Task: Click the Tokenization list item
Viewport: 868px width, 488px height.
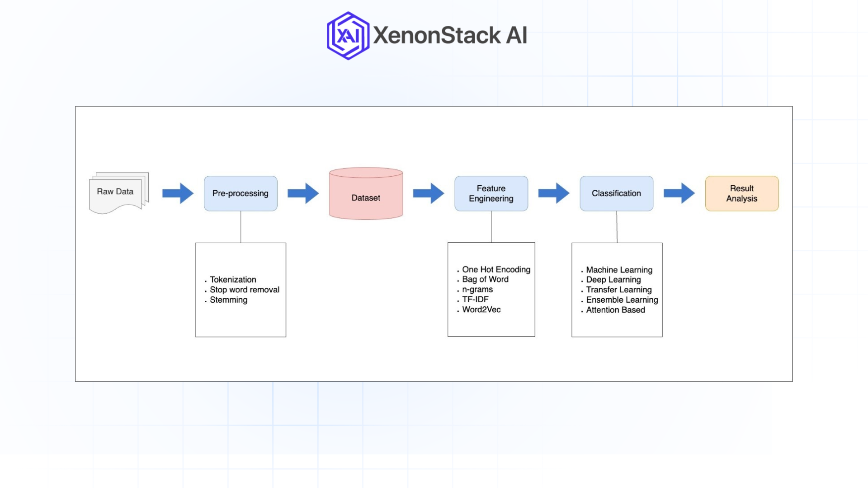Action: pyautogui.click(x=232, y=279)
